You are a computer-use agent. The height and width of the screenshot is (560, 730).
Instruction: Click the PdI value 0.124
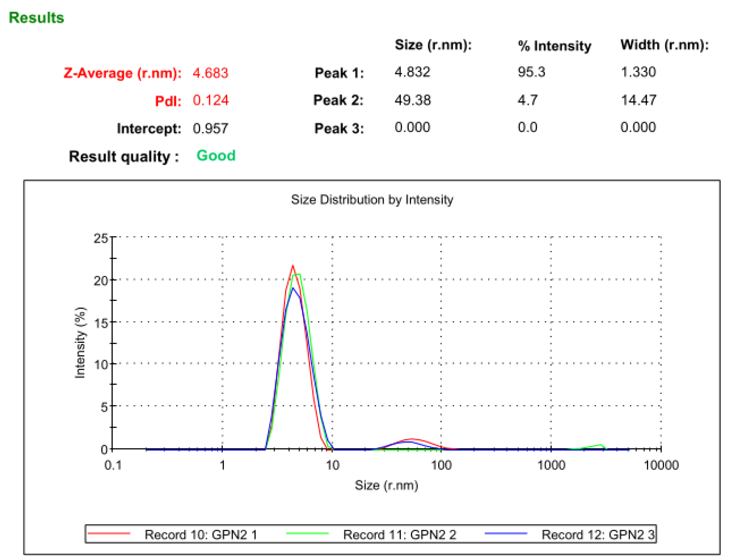click(210, 100)
